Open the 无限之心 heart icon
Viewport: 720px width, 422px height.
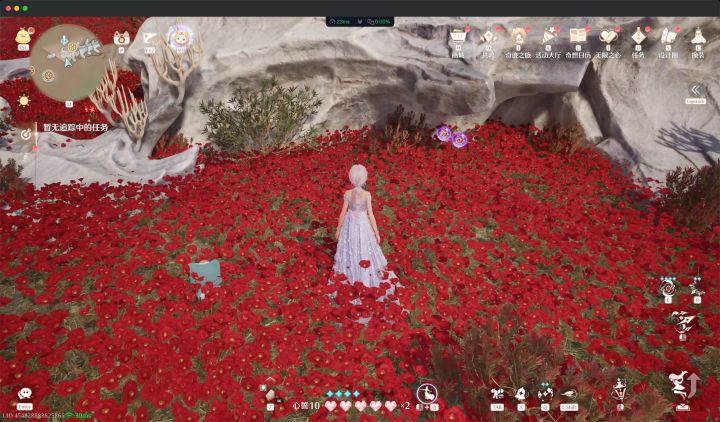point(608,36)
